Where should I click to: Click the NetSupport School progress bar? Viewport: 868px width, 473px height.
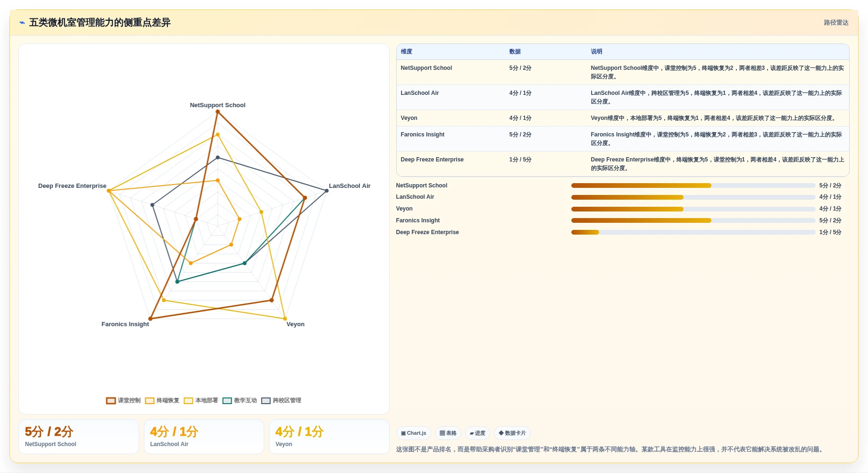coord(693,186)
